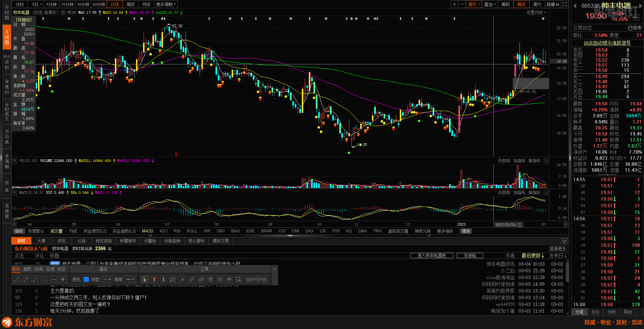The width and height of the screenshot is (644, 329).
Task: Place a green down-arrow marker
Action: pyautogui.click(x=163, y=279)
